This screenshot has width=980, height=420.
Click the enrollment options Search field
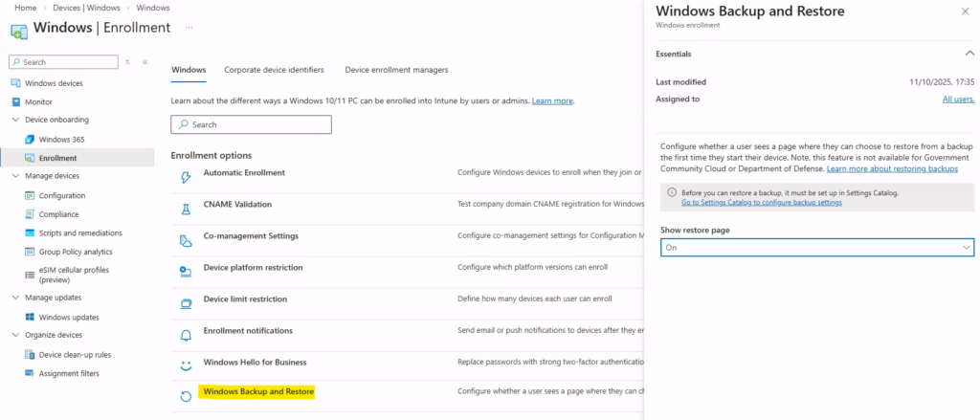[251, 124]
